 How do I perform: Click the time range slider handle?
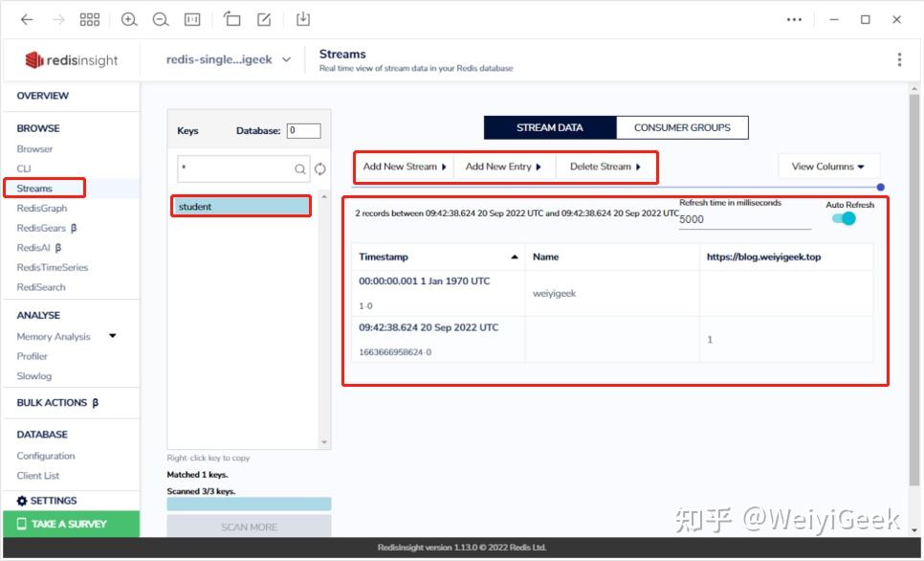(880, 188)
